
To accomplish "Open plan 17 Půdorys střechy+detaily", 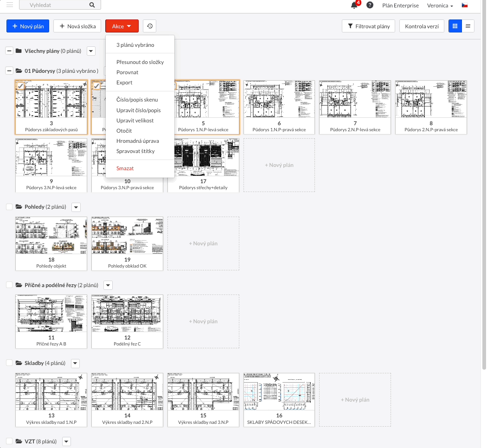I will 203,165.
